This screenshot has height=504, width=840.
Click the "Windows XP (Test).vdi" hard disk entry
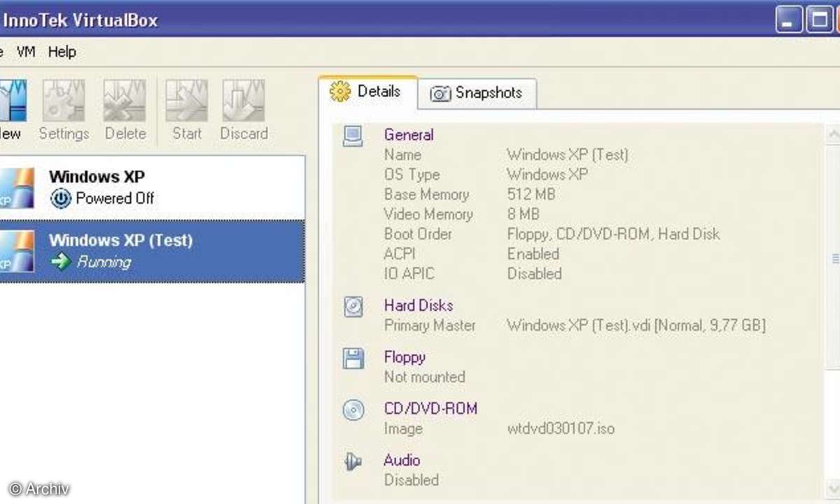pyautogui.click(x=636, y=325)
